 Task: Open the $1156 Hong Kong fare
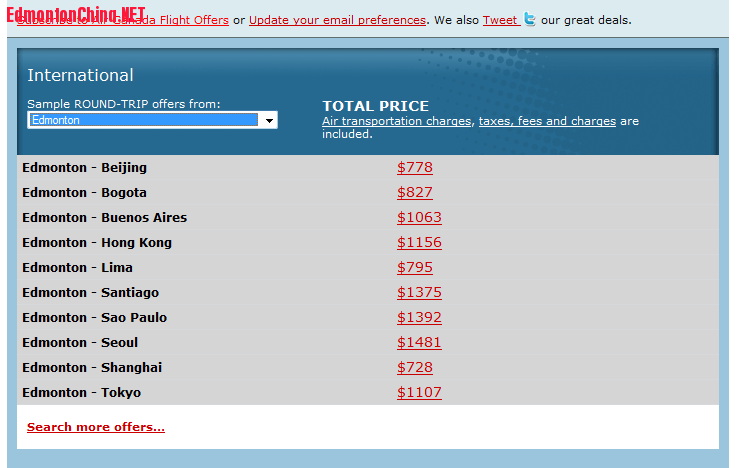[x=419, y=242]
